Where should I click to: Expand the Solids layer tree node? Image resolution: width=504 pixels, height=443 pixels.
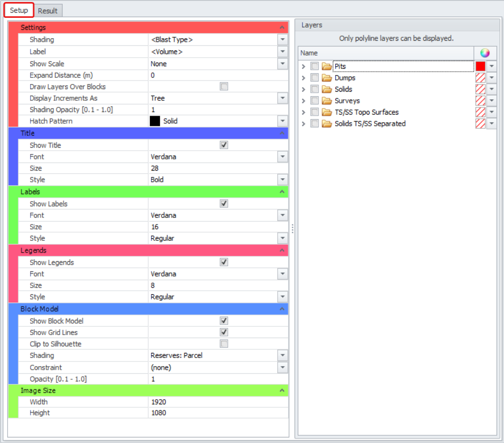pyautogui.click(x=303, y=89)
